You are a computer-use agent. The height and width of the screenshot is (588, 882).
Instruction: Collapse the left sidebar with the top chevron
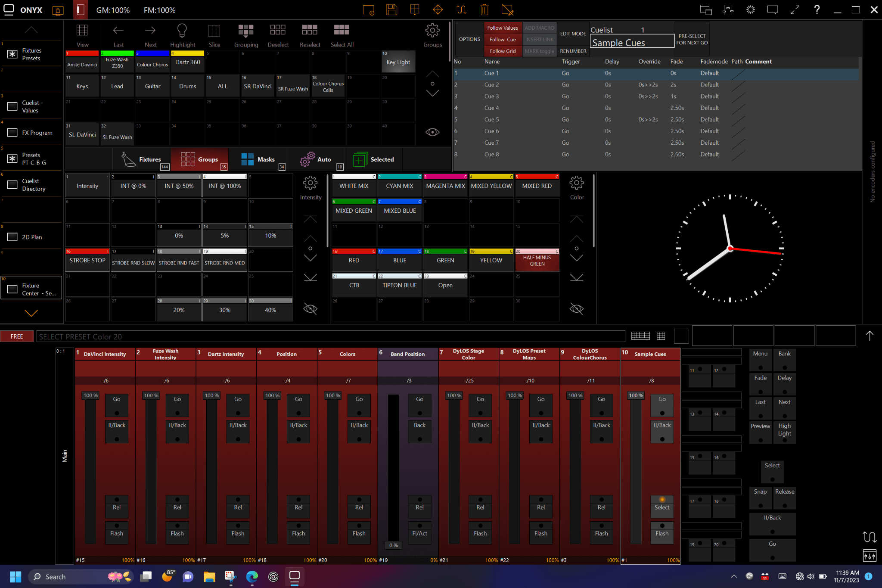pos(31,29)
